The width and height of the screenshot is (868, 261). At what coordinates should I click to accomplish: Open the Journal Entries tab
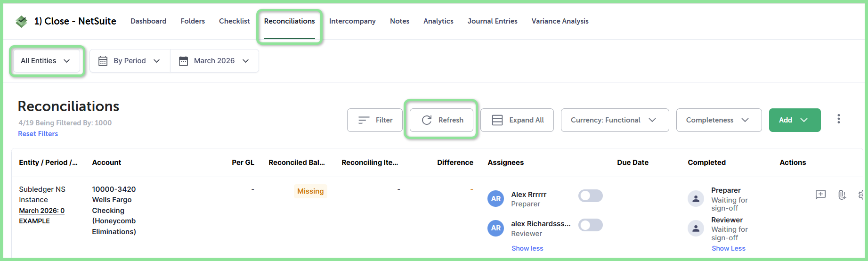point(492,21)
